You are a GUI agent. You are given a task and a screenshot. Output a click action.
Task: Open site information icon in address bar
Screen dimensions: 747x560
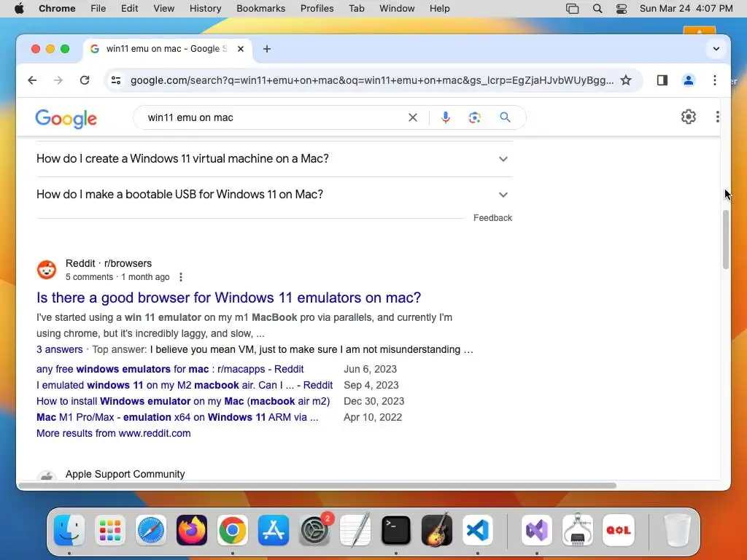pos(116,80)
